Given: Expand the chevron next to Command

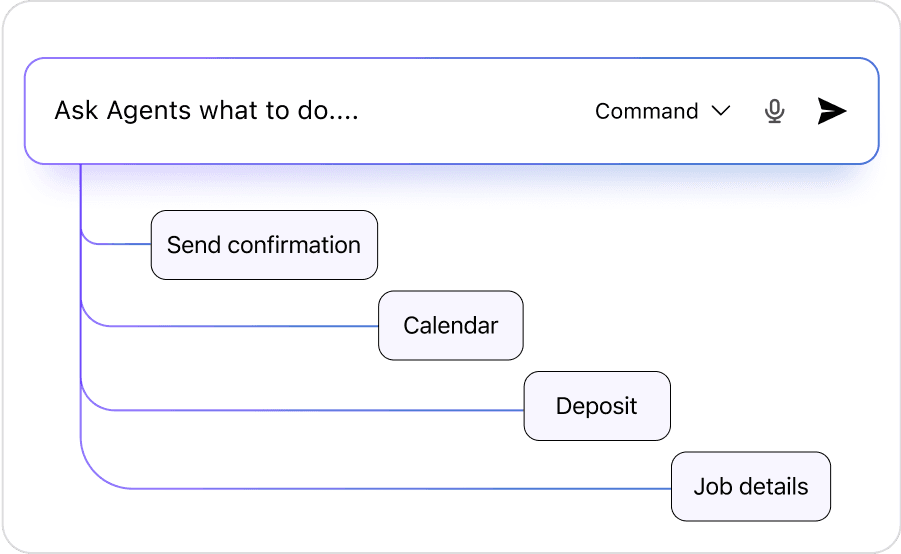Looking at the screenshot, I should [x=721, y=111].
